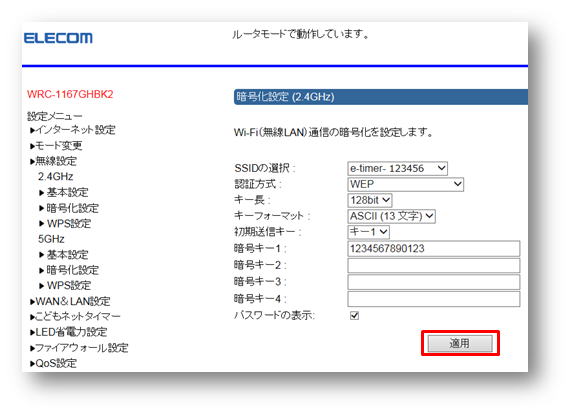
Task: Open こどもネットタイマー menu
Action: [x=75, y=317]
